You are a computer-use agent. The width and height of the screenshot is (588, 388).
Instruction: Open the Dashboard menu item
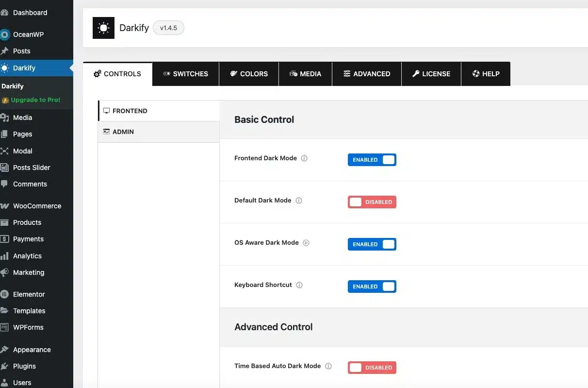[x=36, y=13]
